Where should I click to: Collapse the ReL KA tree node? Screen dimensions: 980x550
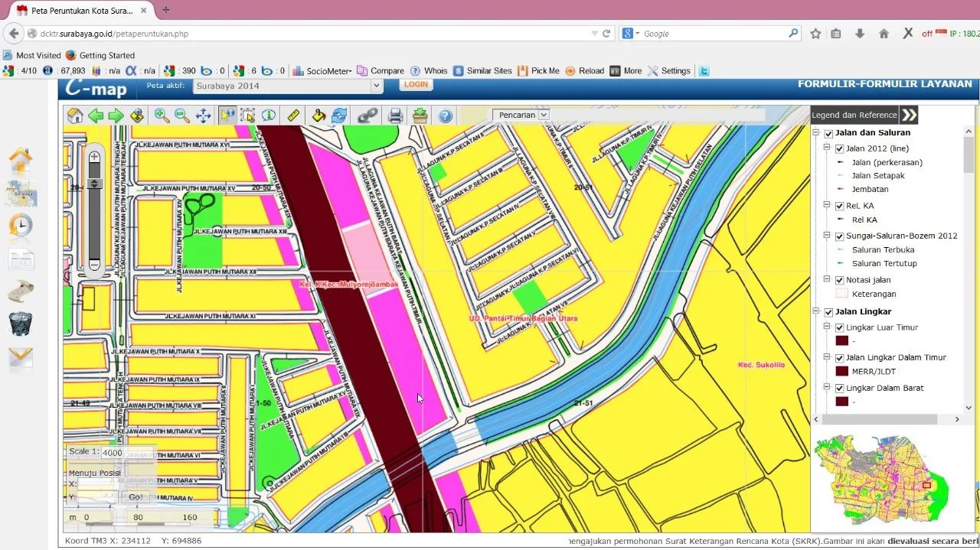[828, 205]
